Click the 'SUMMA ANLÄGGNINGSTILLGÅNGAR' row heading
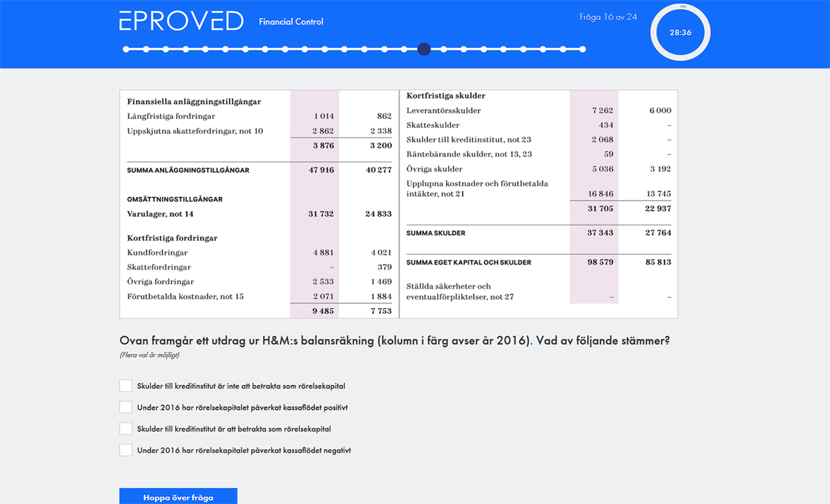The image size is (830, 504). 187,170
